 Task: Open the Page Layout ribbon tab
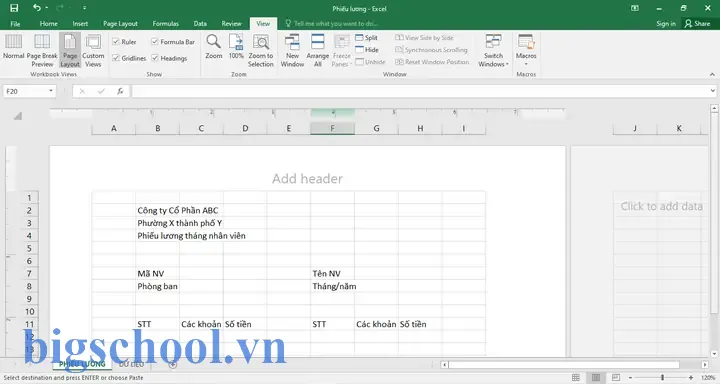tap(120, 23)
